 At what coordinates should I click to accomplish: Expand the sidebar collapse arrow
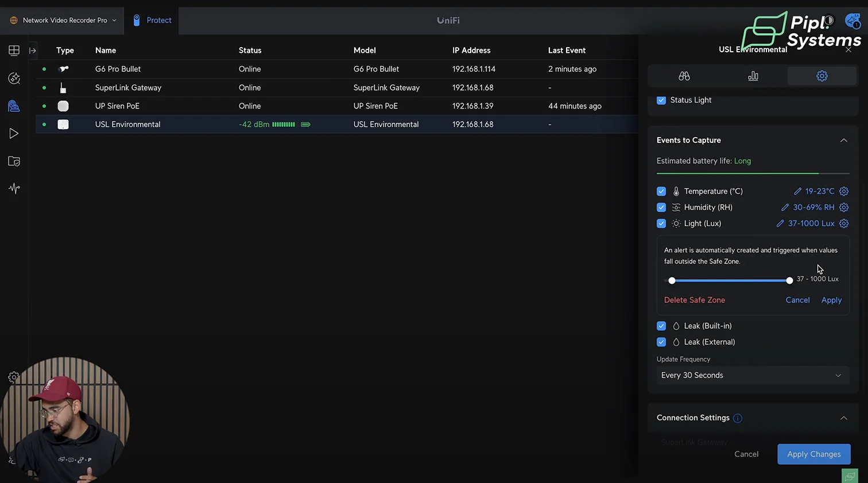33,50
